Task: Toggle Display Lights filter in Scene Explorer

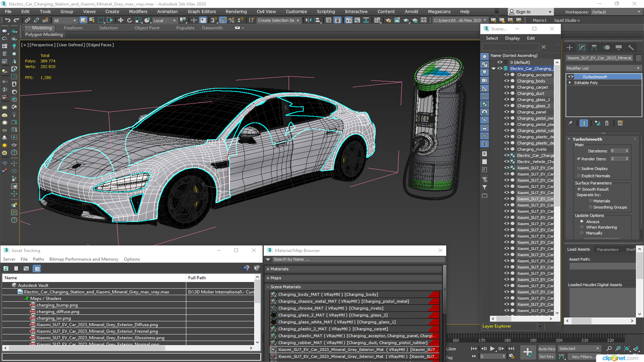Action: coord(485,72)
